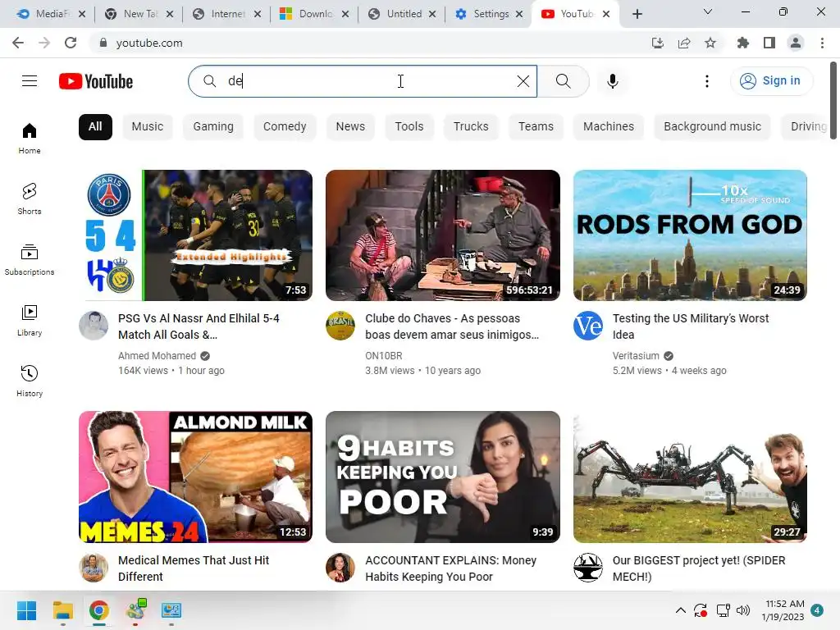840x630 pixels.
Task: Open Subscriptions in sidebar
Action: click(x=30, y=260)
